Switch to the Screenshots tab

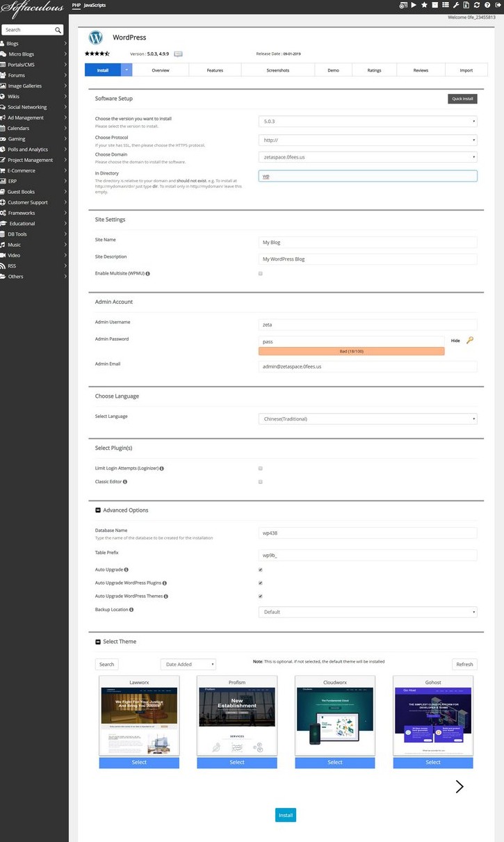[278, 70]
